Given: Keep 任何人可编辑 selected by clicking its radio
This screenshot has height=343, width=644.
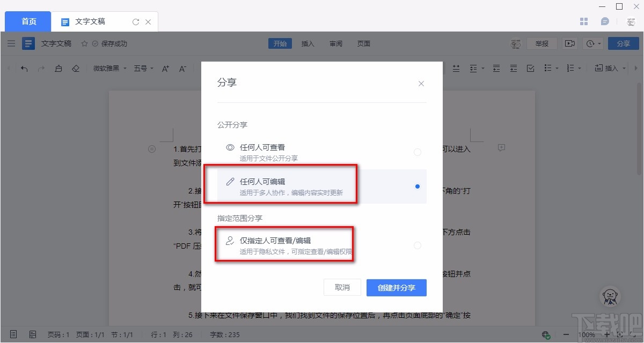Looking at the screenshot, I should point(418,187).
